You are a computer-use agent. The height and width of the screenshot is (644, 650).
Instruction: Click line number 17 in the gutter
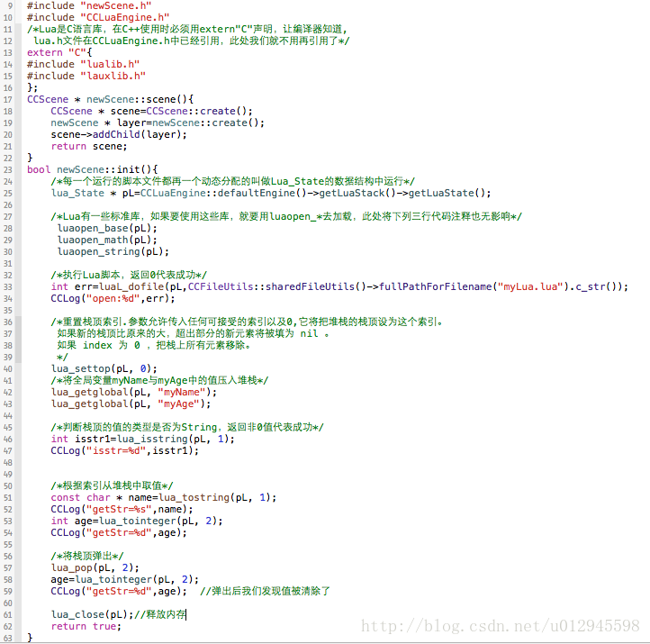8,99
